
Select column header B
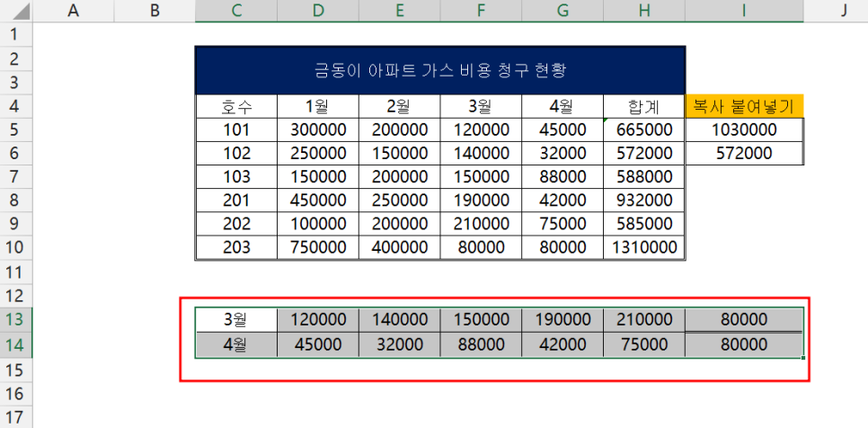pyautogui.click(x=155, y=11)
